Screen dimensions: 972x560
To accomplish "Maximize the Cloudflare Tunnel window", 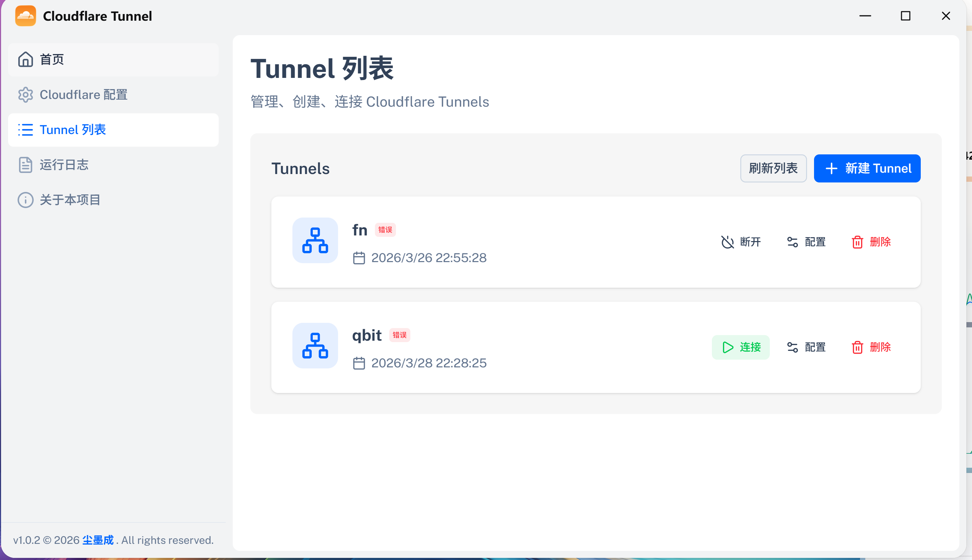I will 905,16.
